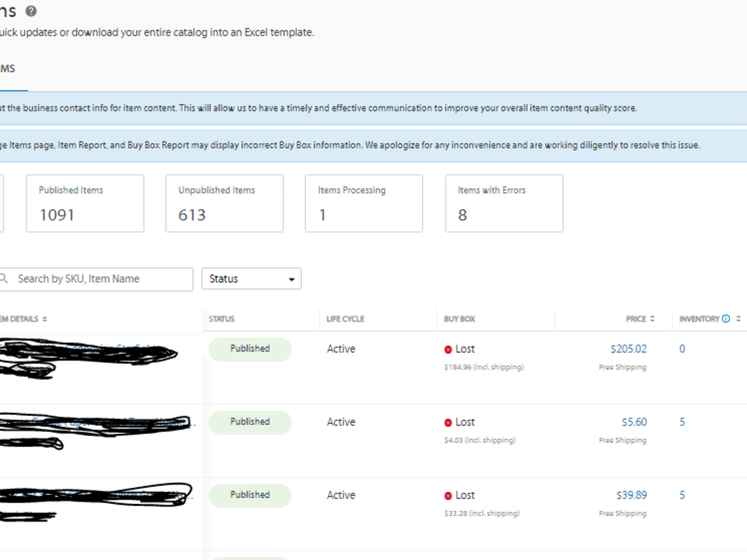Click the help question mark icon beside title
Screen dimensions: 747x560
click(x=31, y=11)
